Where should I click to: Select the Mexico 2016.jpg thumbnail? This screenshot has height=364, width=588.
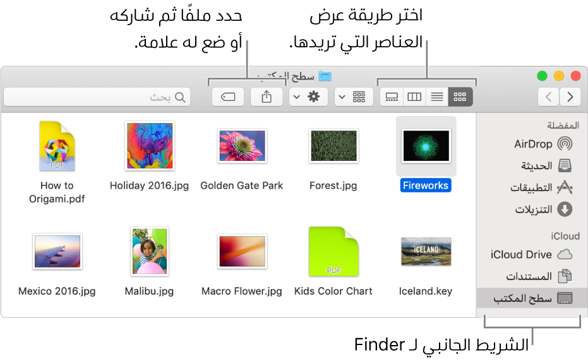click(x=57, y=251)
